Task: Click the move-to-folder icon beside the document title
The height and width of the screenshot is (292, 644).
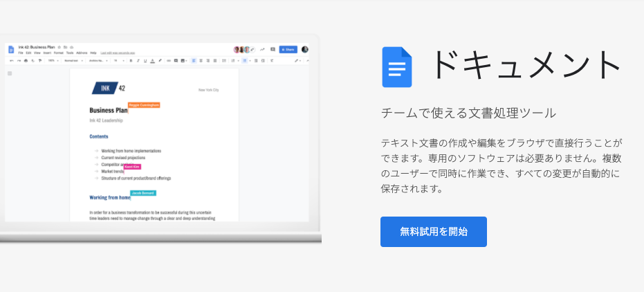Action: coord(65,47)
